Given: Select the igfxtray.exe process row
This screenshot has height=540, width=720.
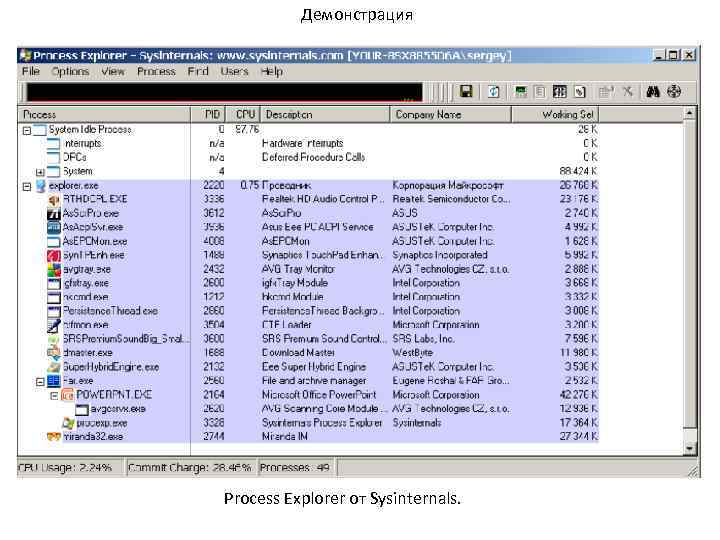Looking at the screenshot, I should tap(308, 283).
